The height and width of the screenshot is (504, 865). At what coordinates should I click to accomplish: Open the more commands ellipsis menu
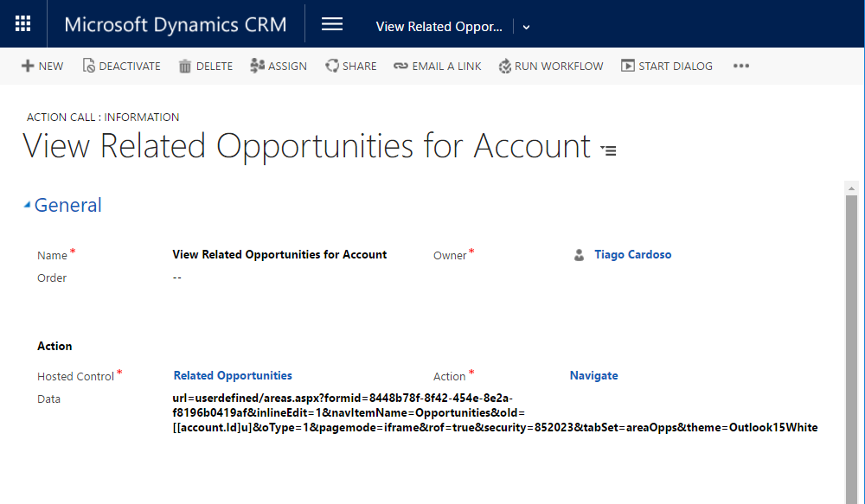coord(740,66)
